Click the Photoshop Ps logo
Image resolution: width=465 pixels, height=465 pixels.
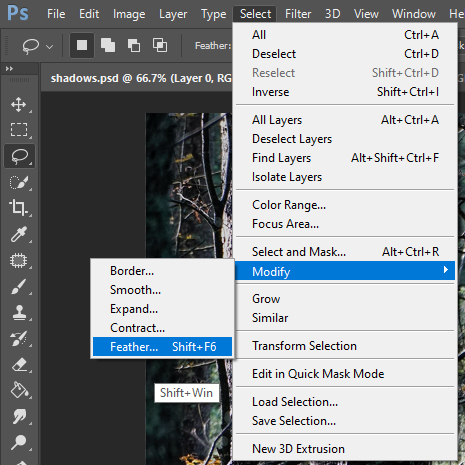pos(18,14)
